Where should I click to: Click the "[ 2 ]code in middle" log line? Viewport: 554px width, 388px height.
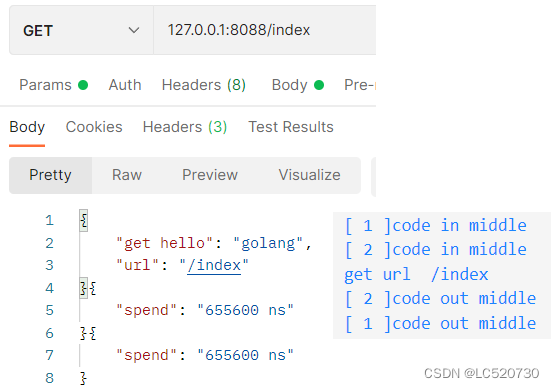point(435,250)
